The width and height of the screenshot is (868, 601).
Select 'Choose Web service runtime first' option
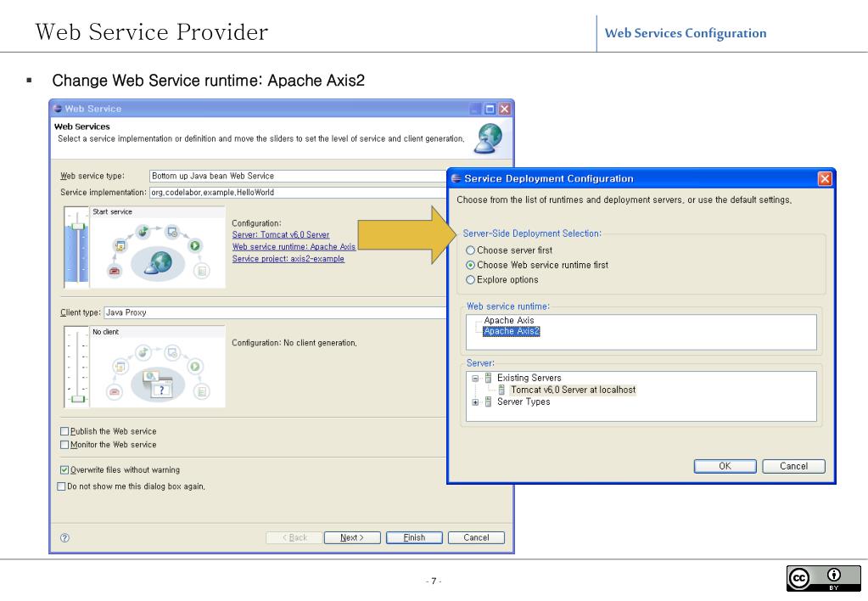coord(471,266)
